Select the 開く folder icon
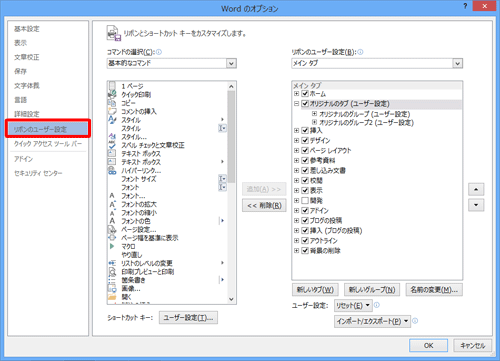This screenshot has height=361, width=500. tap(112, 297)
